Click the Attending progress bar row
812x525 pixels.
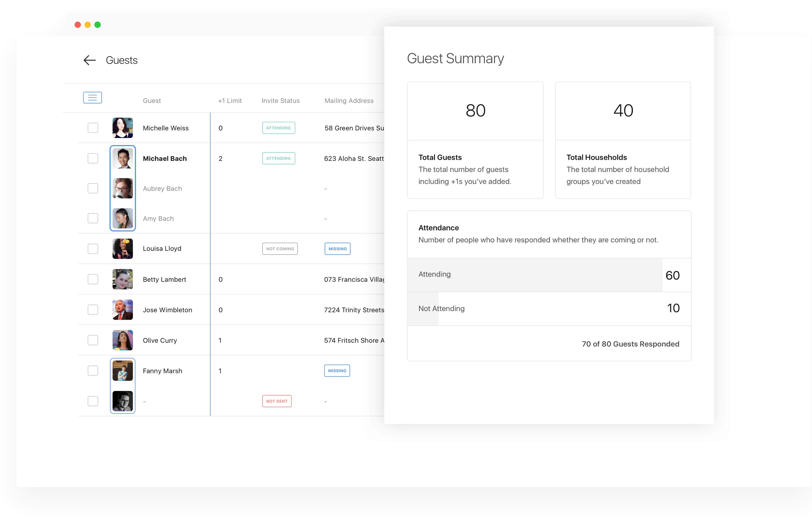[549, 275]
